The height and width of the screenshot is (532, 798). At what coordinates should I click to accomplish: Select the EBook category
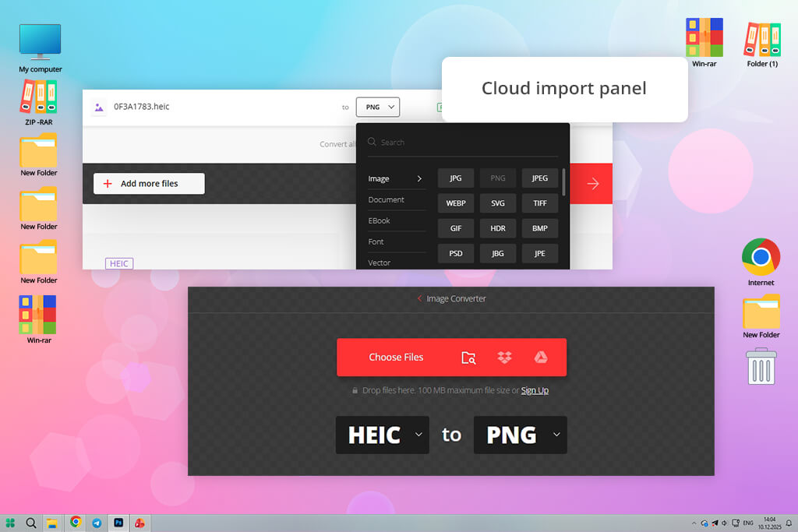(380, 220)
